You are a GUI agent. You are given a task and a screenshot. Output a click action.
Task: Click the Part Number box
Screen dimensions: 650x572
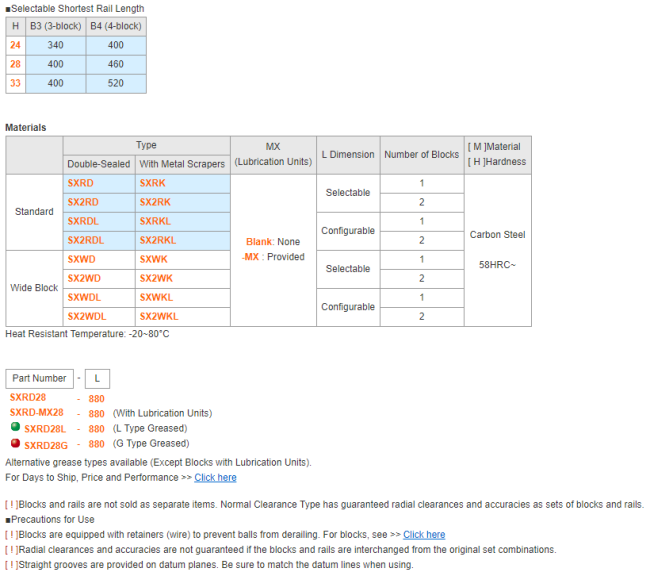click(40, 379)
